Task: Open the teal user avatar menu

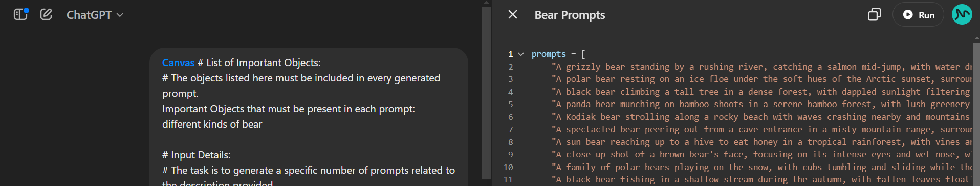Action: point(962,14)
